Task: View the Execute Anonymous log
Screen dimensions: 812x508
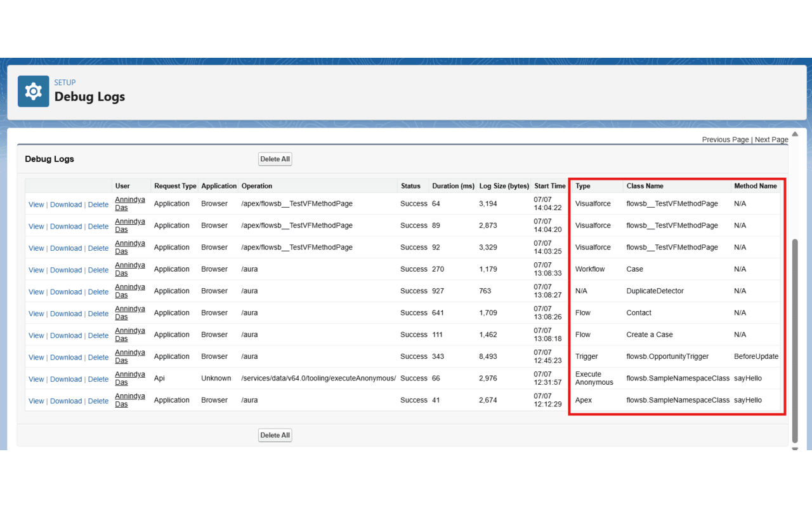Action: (36, 379)
